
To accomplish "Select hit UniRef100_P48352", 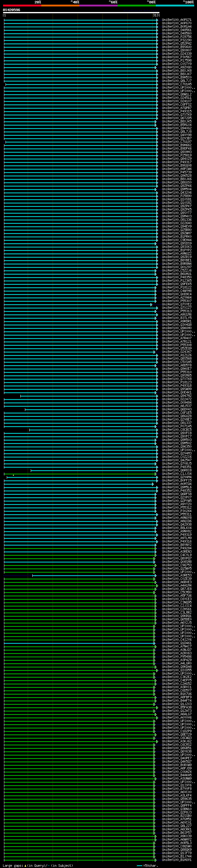I will coord(176,491).
